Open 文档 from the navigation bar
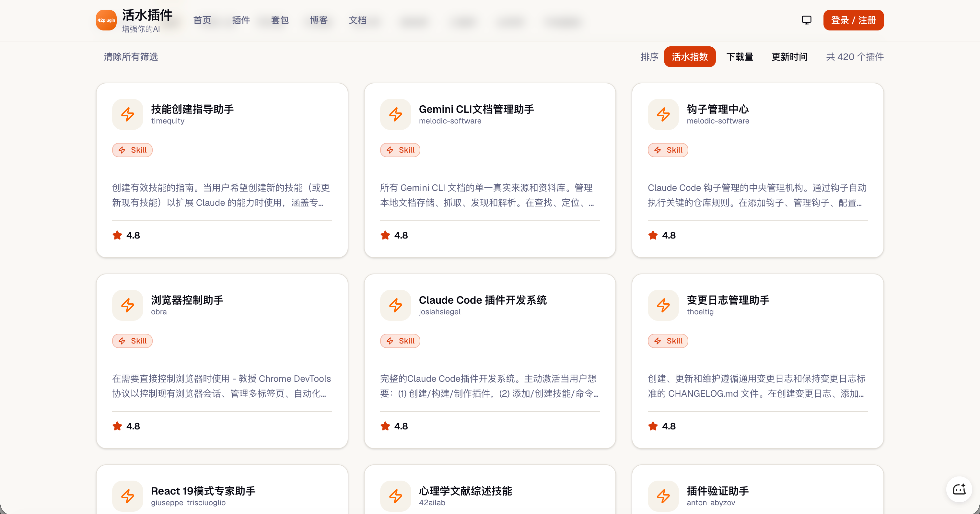Viewport: 980px width, 514px height. coord(357,20)
